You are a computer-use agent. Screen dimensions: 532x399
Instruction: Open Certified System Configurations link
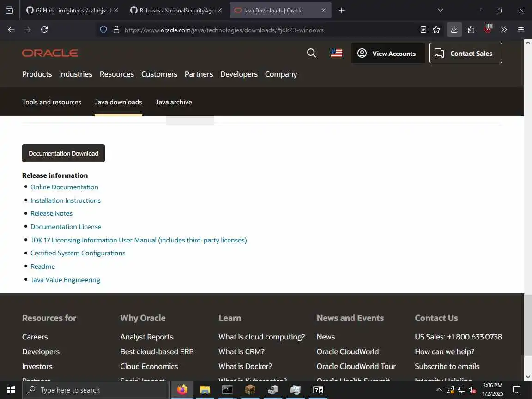click(x=78, y=253)
